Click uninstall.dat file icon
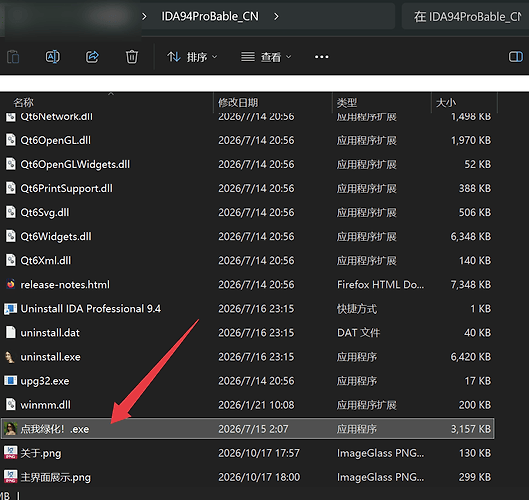Image resolution: width=529 pixels, height=500 pixels. (x=11, y=332)
